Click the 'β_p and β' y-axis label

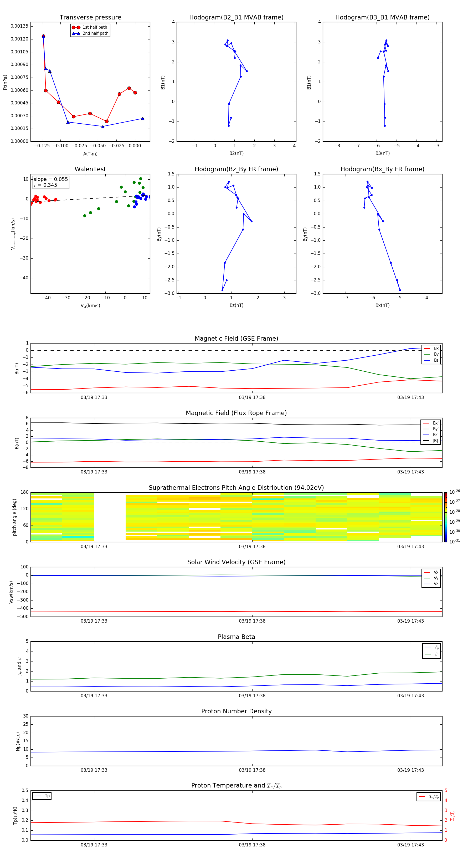tap(19, 666)
